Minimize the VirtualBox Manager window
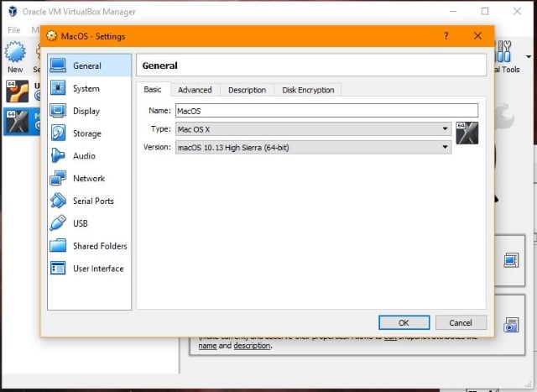The image size is (537, 392). click(x=453, y=11)
